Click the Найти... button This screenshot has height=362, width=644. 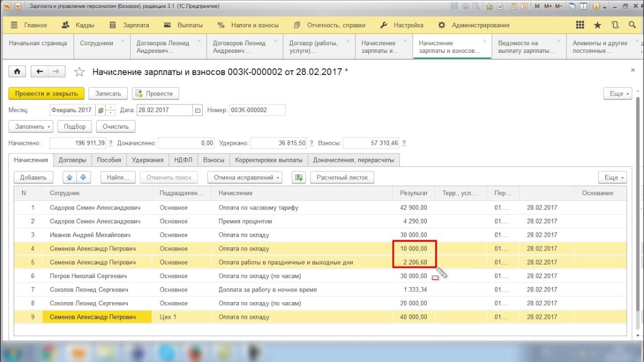118,177
